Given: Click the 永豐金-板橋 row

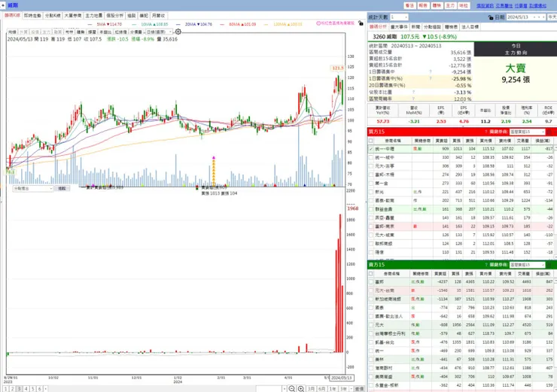Looking at the screenshot, I should [461, 385].
